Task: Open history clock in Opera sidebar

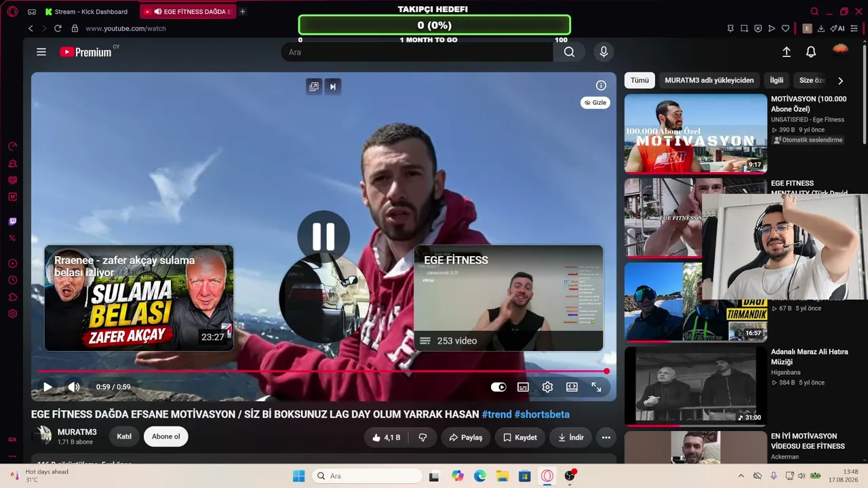Action: pyautogui.click(x=12, y=280)
